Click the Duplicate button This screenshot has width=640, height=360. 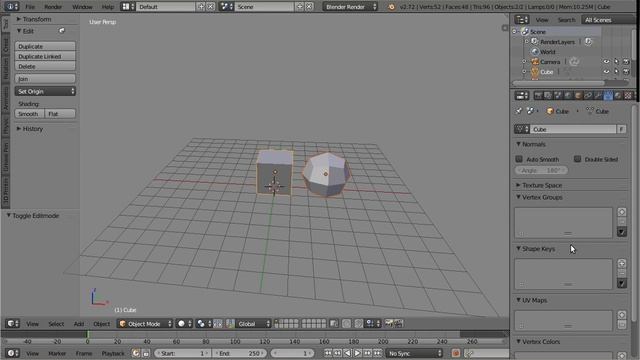click(45, 46)
